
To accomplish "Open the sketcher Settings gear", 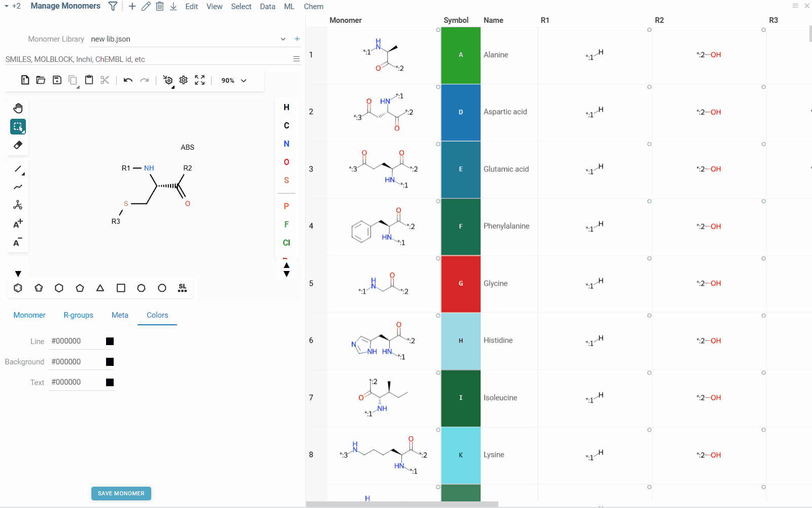I will [x=183, y=80].
